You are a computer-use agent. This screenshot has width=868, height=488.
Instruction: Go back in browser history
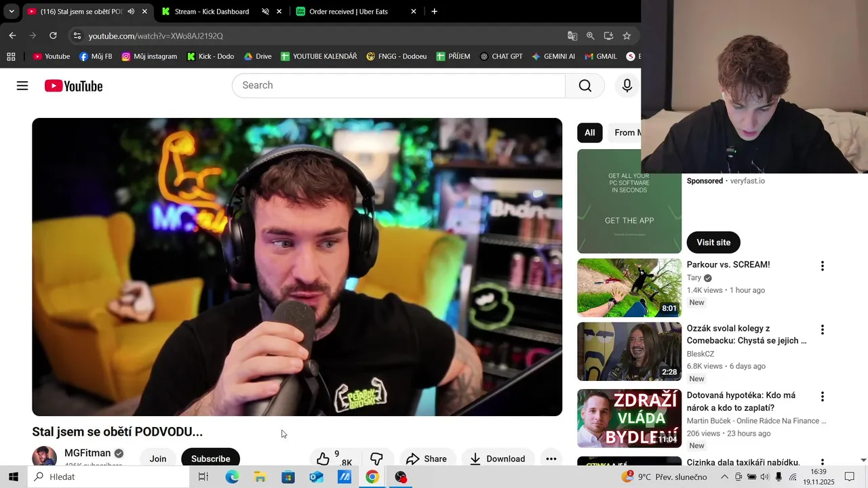[13, 35]
